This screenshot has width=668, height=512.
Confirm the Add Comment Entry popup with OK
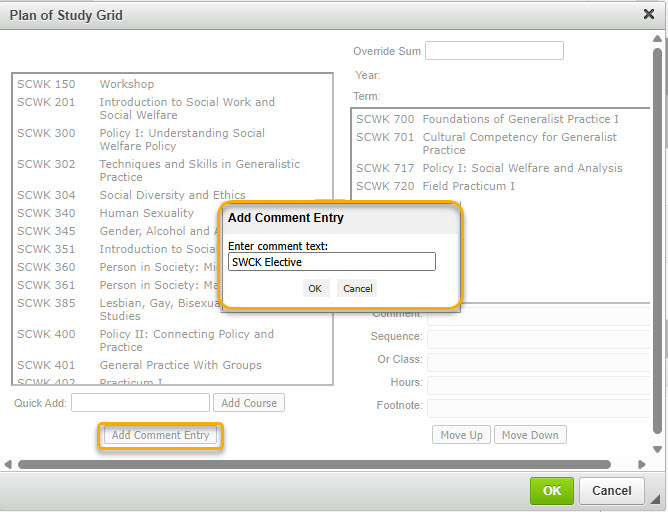pyautogui.click(x=315, y=288)
